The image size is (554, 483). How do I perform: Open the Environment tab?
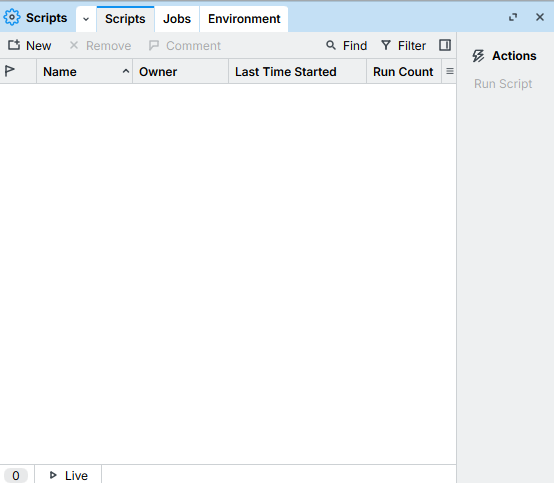point(244,19)
